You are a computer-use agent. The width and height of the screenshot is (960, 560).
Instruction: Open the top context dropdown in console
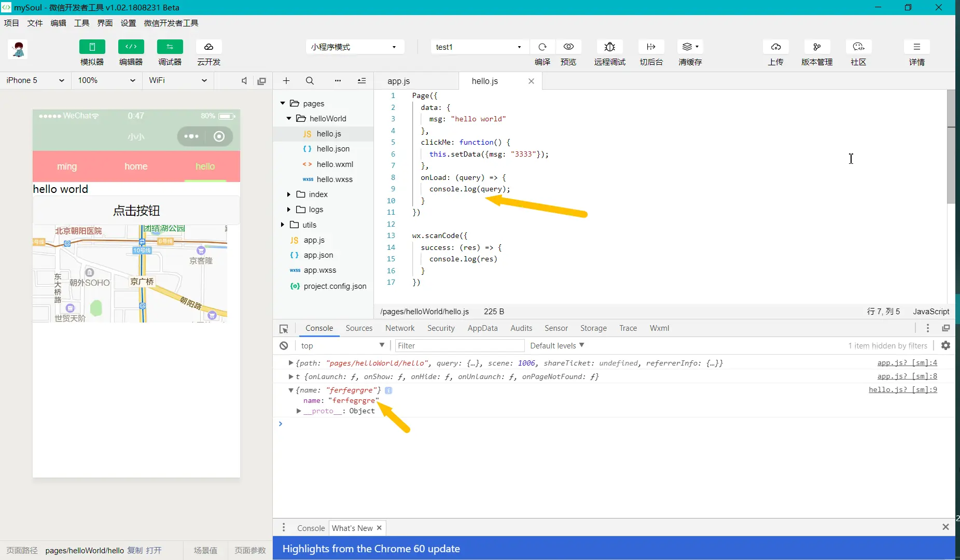342,346
